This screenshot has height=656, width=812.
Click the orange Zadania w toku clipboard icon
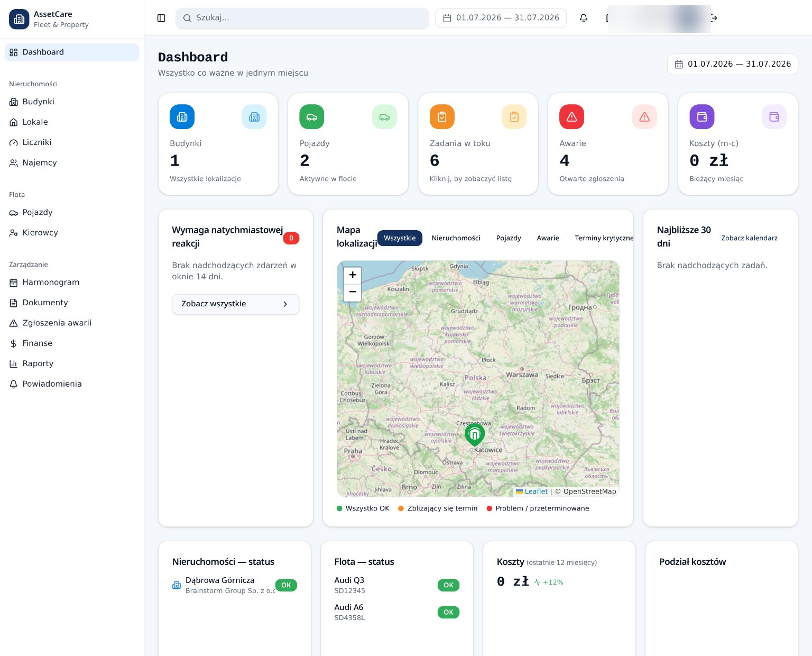coord(442,116)
